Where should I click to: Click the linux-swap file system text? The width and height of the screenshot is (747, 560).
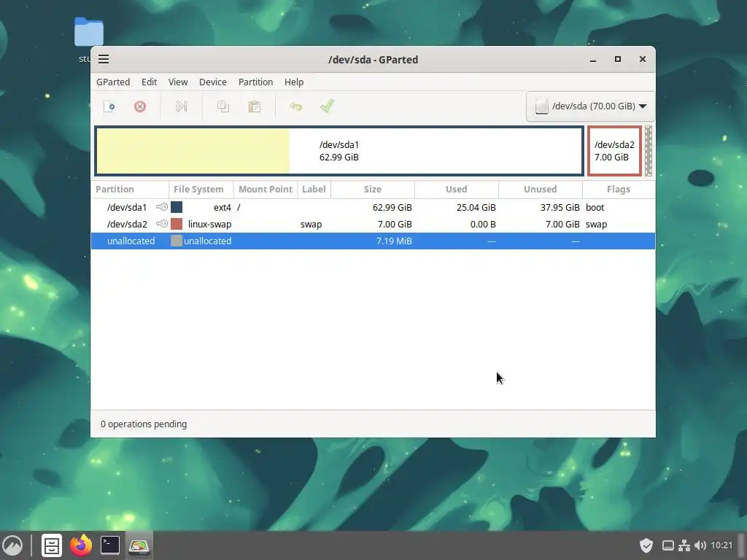click(x=209, y=224)
